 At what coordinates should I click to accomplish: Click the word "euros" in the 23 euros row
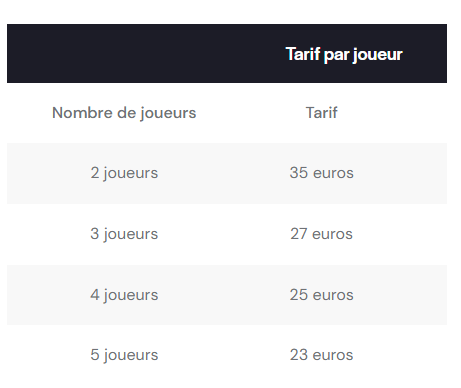[x=333, y=355]
